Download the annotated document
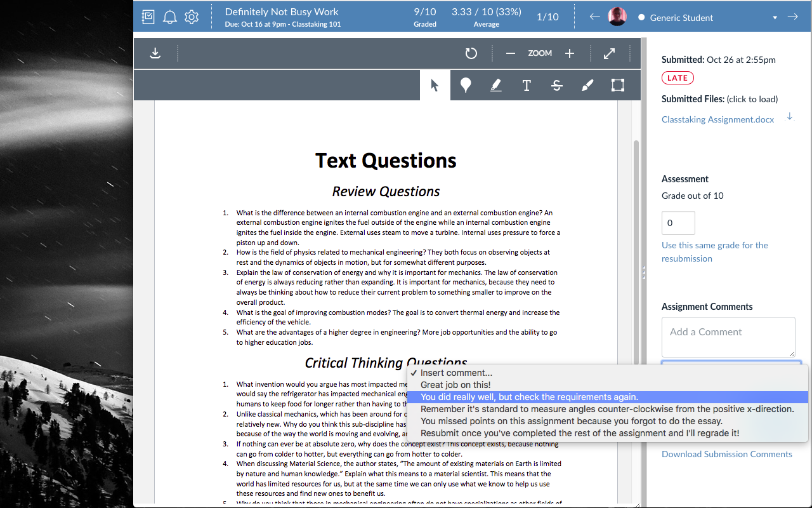The width and height of the screenshot is (812, 508). tap(155, 53)
